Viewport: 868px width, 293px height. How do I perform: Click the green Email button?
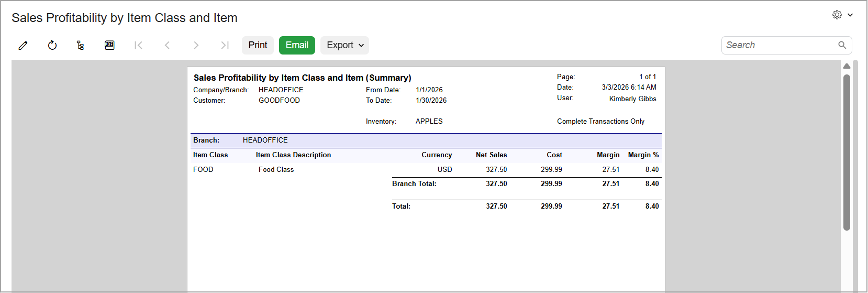[x=297, y=45]
